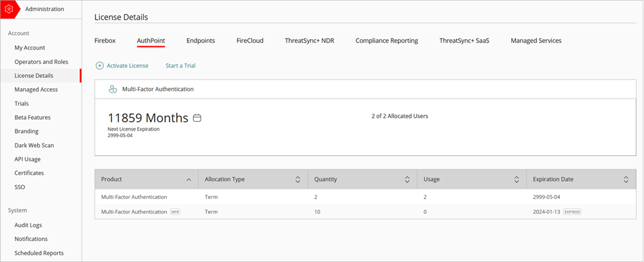Click the red Administration gear icon
This screenshot has width=644, height=262.
[8, 9]
